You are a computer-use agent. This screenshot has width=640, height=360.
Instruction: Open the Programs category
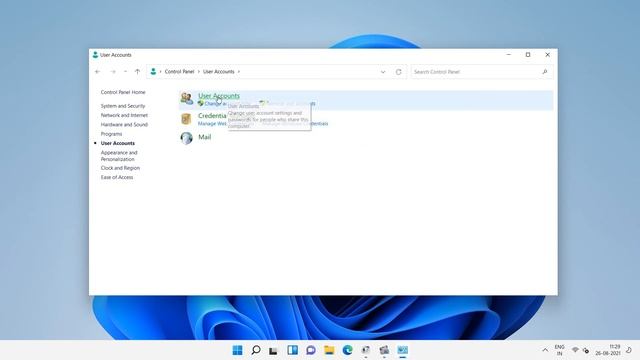(x=111, y=134)
